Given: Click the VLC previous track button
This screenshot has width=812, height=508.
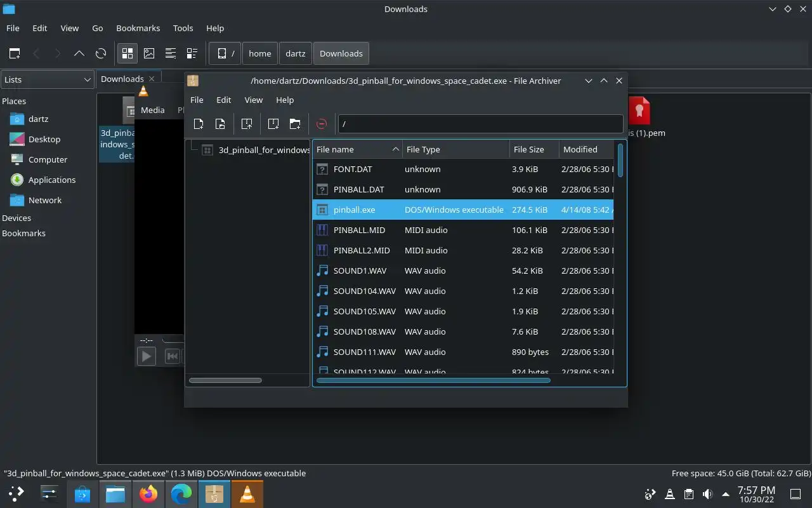Looking at the screenshot, I should tap(172, 356).
